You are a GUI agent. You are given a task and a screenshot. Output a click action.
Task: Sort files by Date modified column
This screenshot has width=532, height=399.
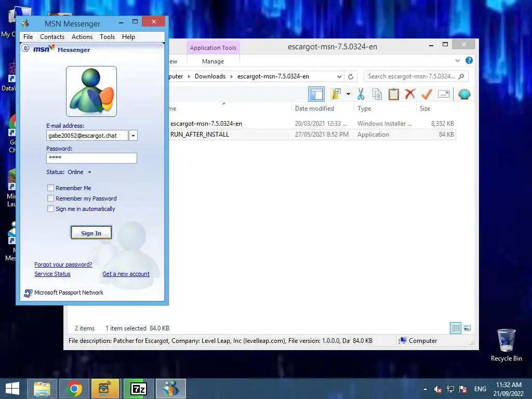[314, 109]
